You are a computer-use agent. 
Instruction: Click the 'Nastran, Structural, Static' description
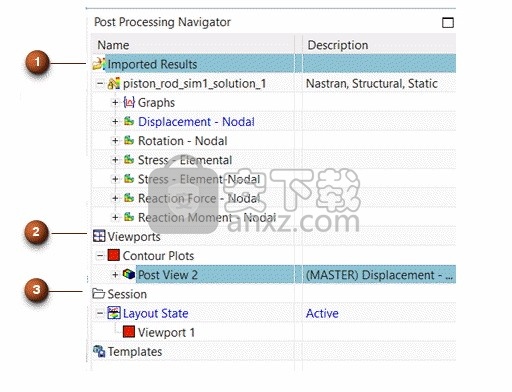coord(372,83)
